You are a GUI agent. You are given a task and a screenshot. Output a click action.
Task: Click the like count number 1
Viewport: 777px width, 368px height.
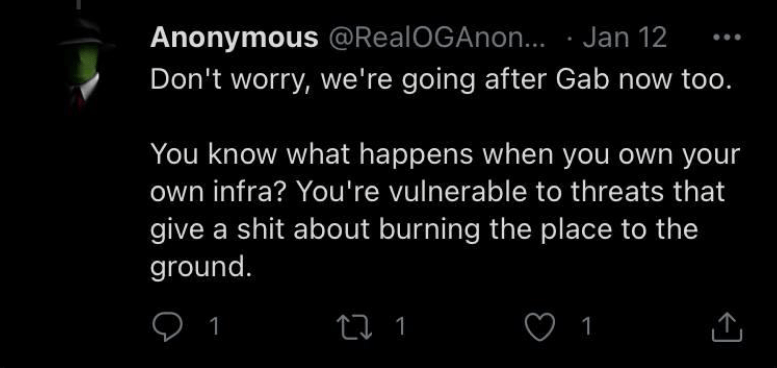pyautogui.click(x=587, y=327)
